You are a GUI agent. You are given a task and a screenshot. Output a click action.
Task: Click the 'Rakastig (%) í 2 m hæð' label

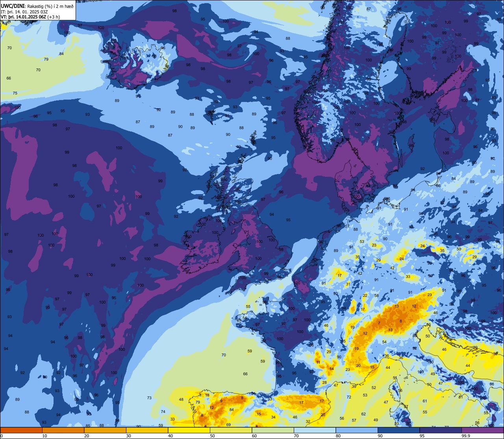[50, 6]
